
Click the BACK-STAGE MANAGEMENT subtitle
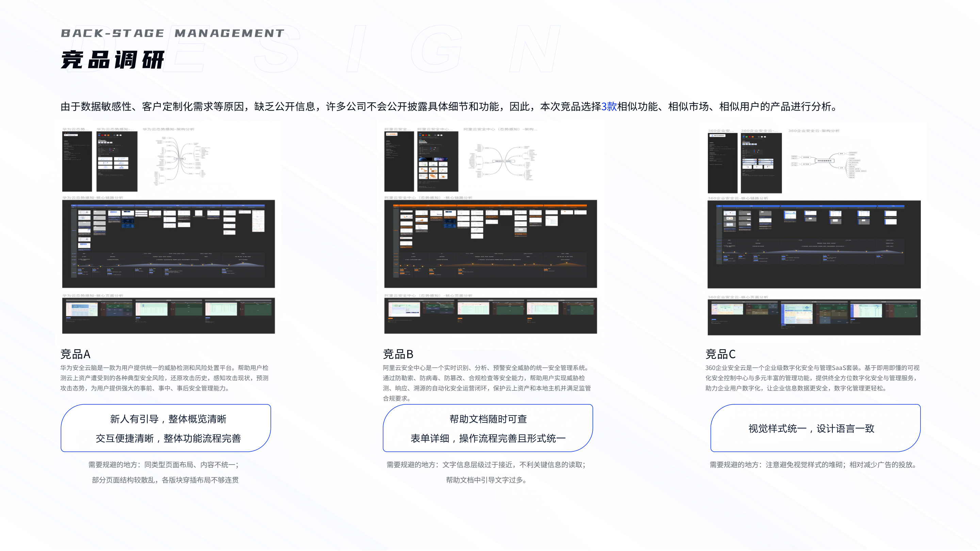[172, 33]
